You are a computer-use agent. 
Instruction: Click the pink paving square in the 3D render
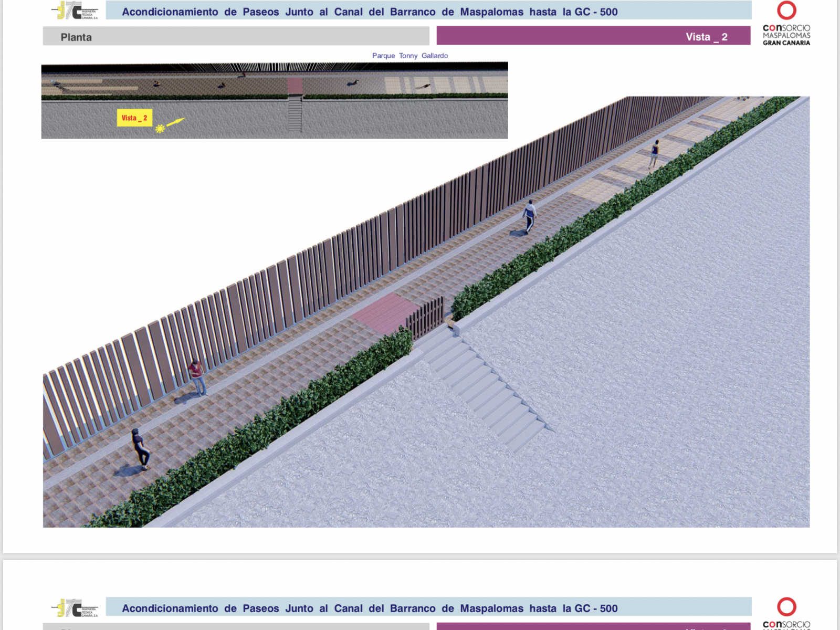coord(385,312)
